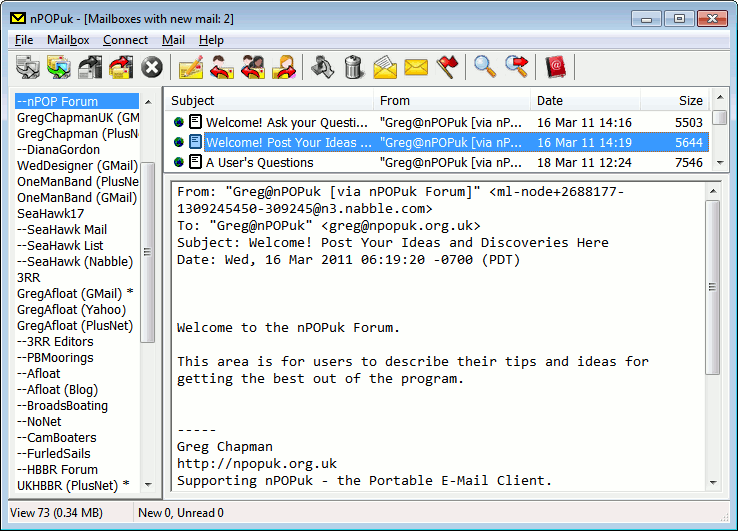Image resolution: width=738 pixels, height=531 pixels.
Task: Select the WedDesigner (GMail) mailbox
Action: coord(77,165)
